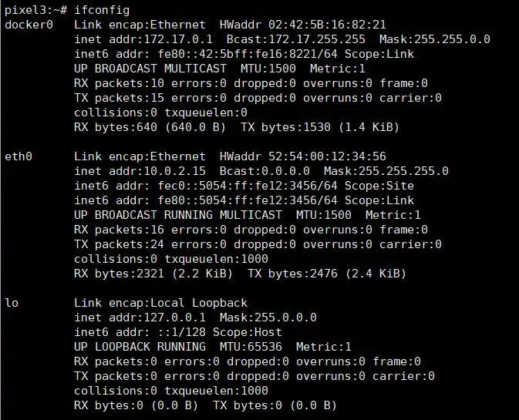The image size is (519, 420).
Task: Click the pixel3:~# shell prompt
Action: coord(32,11)
